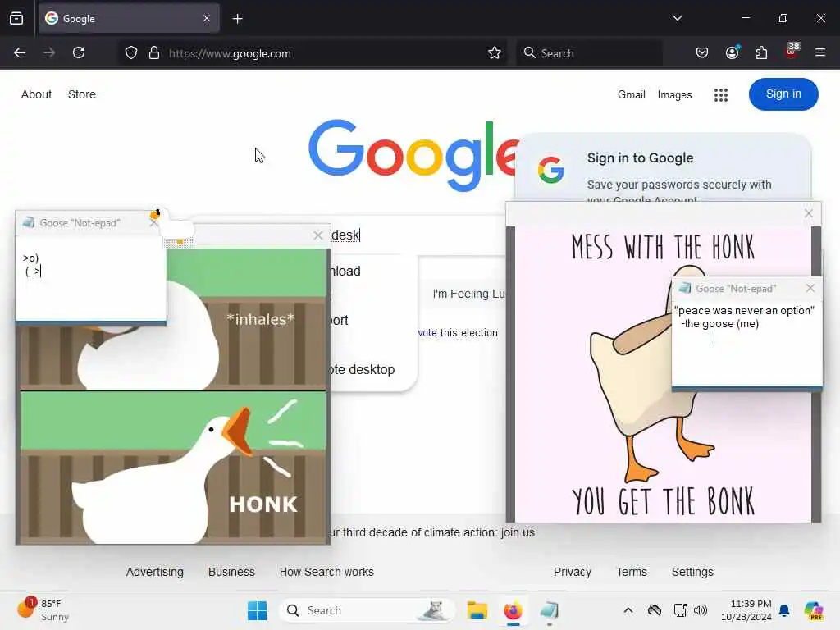Switch to Firefox in the taskbar
840x630 pixels.
pos(513,610)
